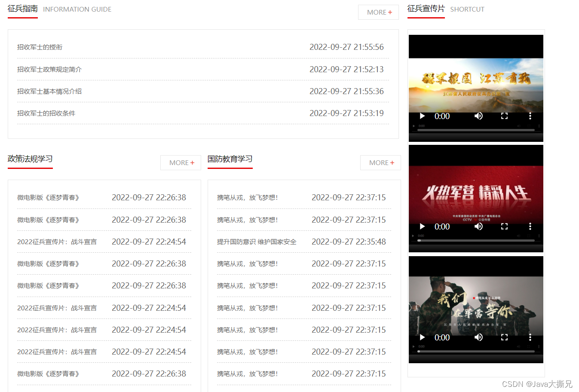Open more options on 火热军营 video
The width and height of the screenshot is (579, 392).
pyautogui.click(x=530, y=227)
